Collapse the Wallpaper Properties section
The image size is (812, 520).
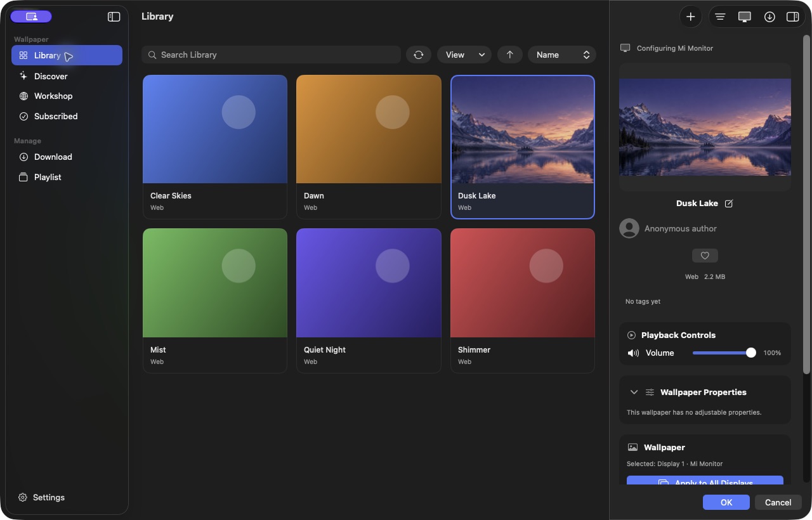[634, 393]
